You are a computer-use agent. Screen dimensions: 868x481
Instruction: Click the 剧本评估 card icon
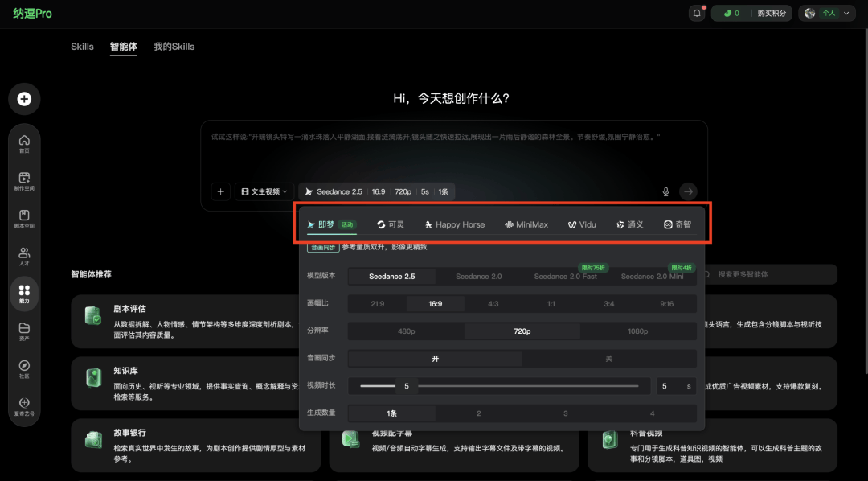pos(93,315)
